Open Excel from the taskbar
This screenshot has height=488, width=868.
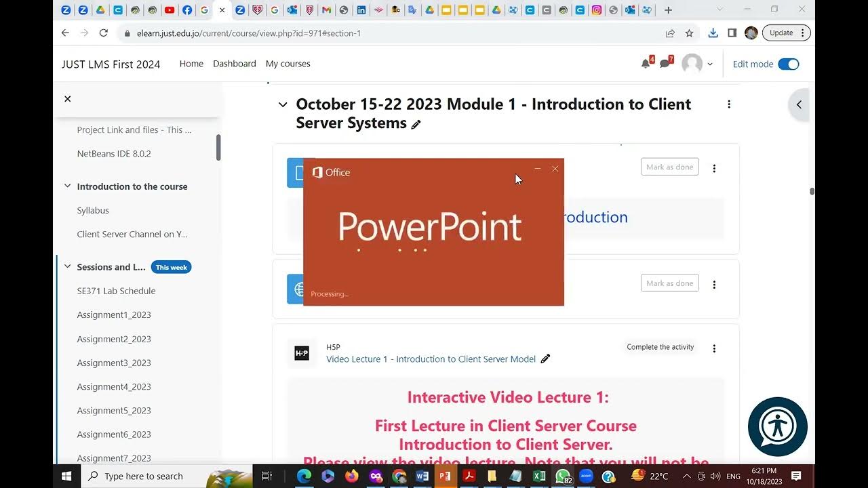[539, 476]
